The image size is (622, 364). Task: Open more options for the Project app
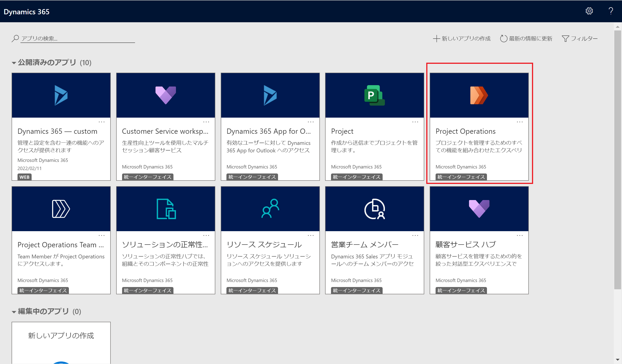coord(415,122)
